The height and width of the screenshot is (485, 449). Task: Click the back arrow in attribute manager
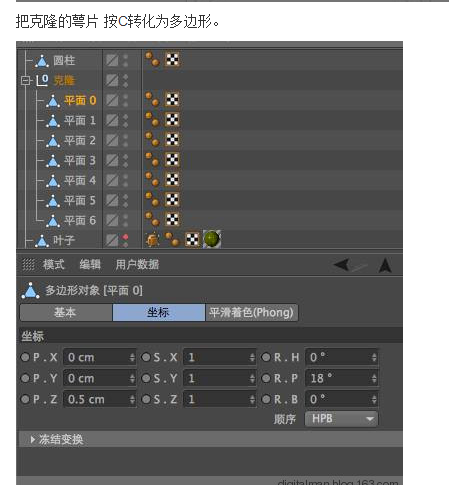click(342, 265)
